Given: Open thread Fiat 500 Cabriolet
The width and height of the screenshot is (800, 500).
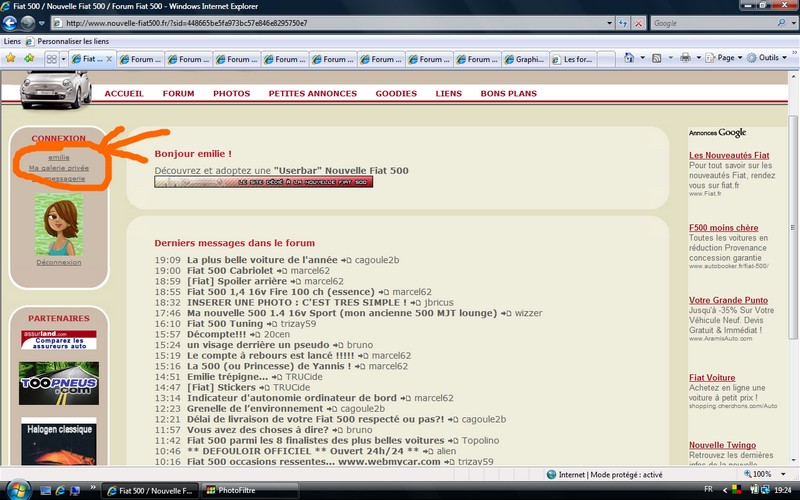Looking at the screenshot, I should (230, 270).
